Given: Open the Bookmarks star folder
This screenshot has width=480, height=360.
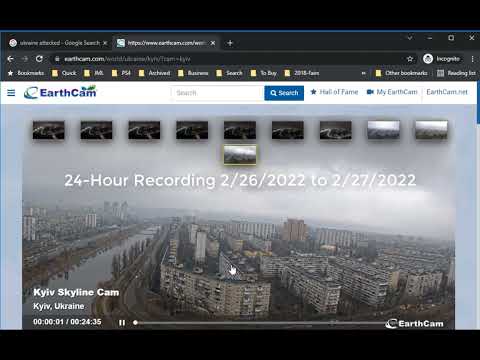Looking at the screenshot, I should pos(26,73).
